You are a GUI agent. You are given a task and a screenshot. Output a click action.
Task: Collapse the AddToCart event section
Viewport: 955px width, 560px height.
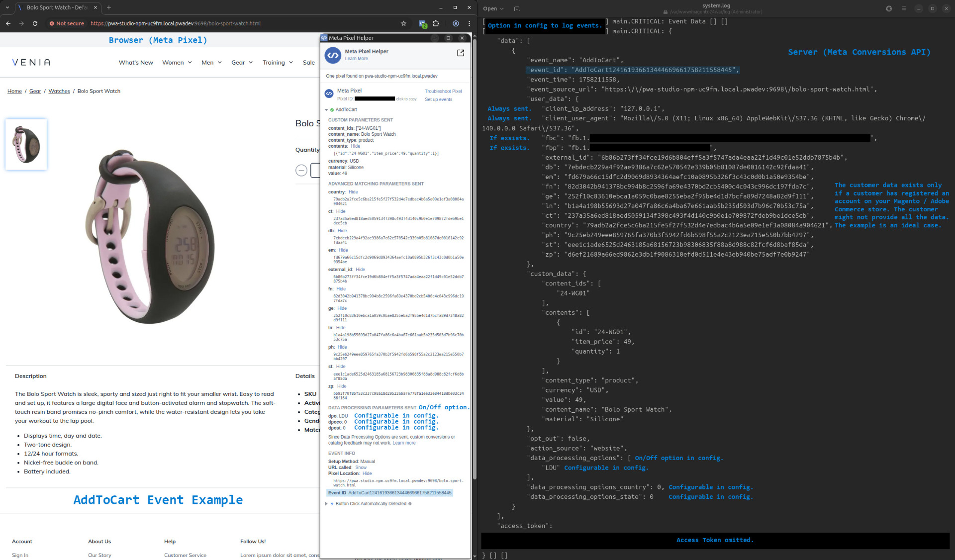327,110
